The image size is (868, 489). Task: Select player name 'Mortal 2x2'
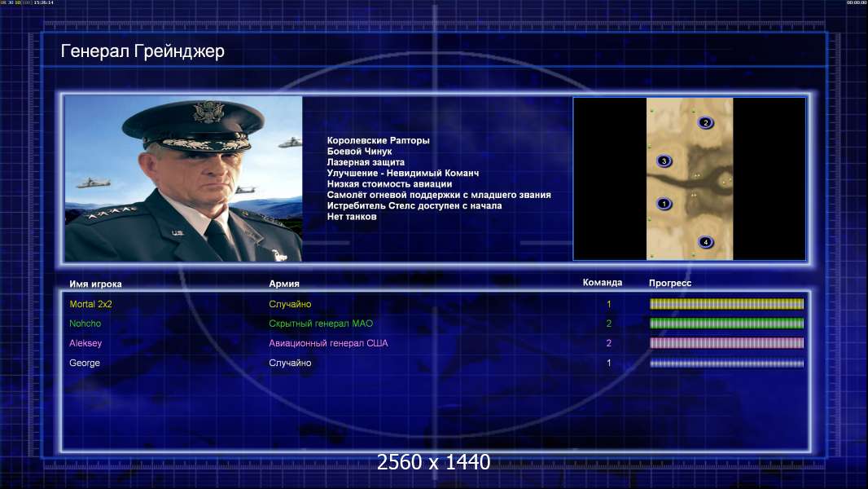pyautogui.click(x=90, y=304)
